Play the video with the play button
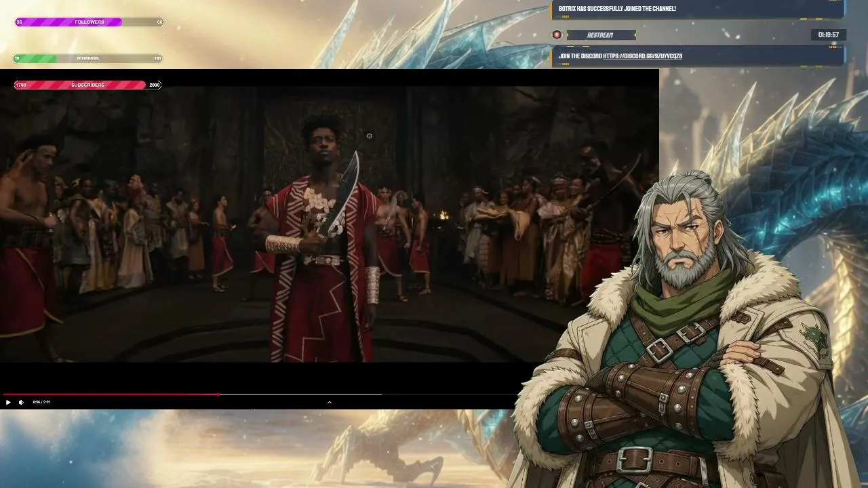This screenshot has width=868, height=488. click(8, 403)
